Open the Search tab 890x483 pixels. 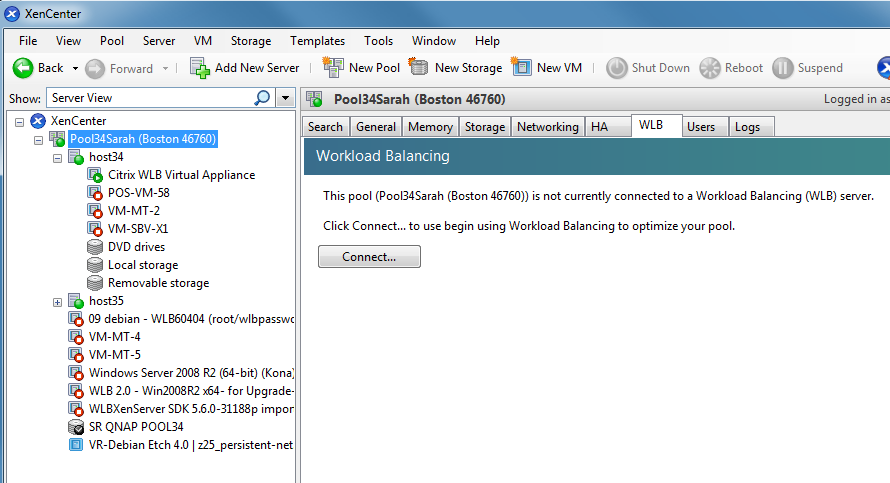pos(325,127)
